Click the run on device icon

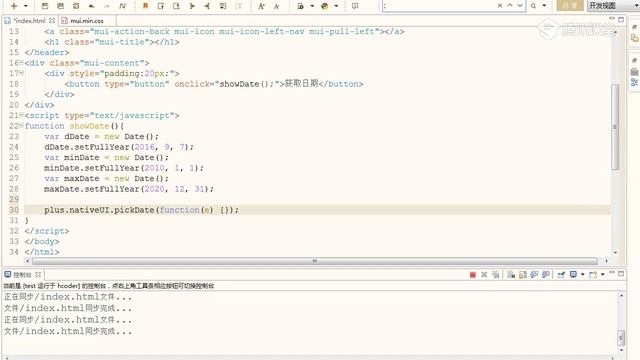(x=300, y=6)
